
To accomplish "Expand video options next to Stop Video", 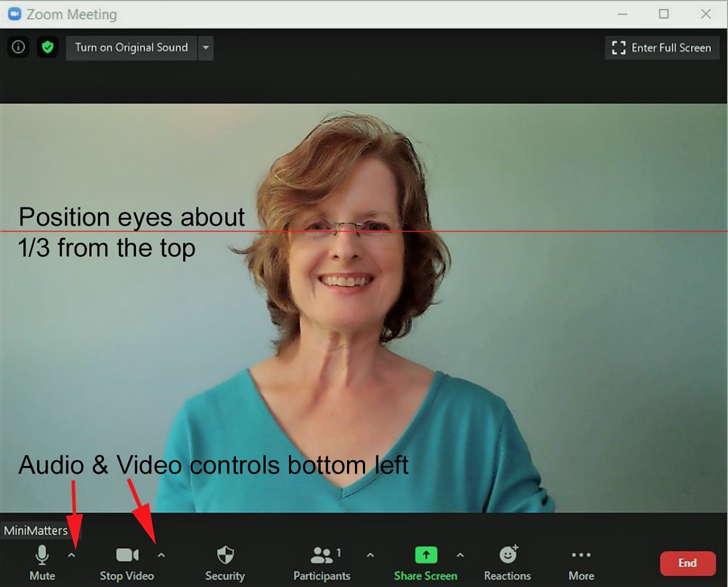I will click(x=161, y=554).
